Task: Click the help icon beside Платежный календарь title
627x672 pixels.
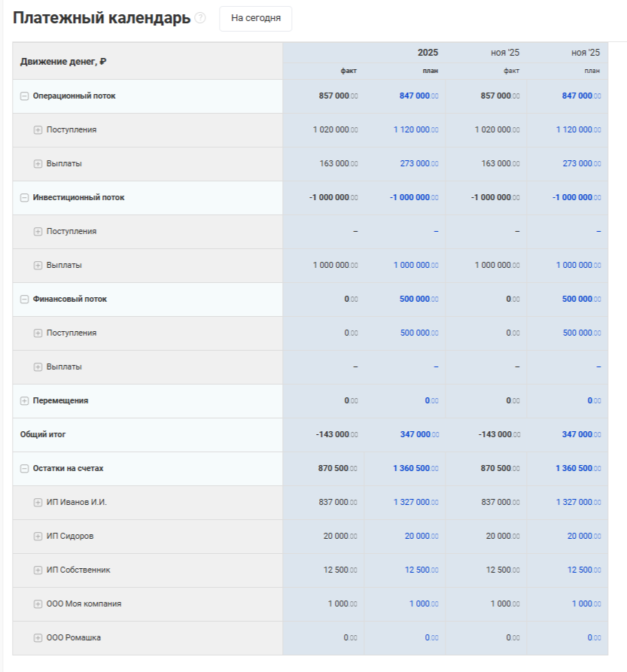Action: [x=200, y=18]
